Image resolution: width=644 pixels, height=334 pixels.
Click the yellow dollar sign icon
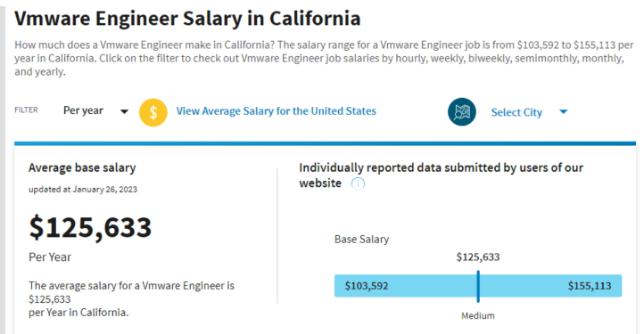[x=153, y=112]
